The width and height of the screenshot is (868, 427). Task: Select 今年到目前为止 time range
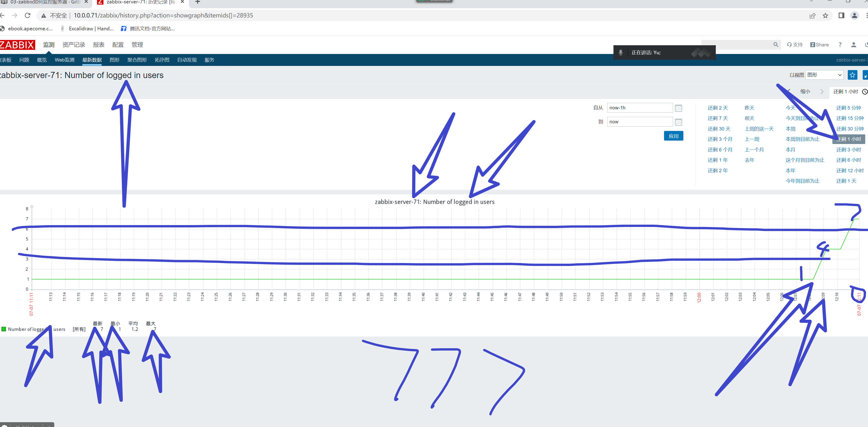(802, 181)
